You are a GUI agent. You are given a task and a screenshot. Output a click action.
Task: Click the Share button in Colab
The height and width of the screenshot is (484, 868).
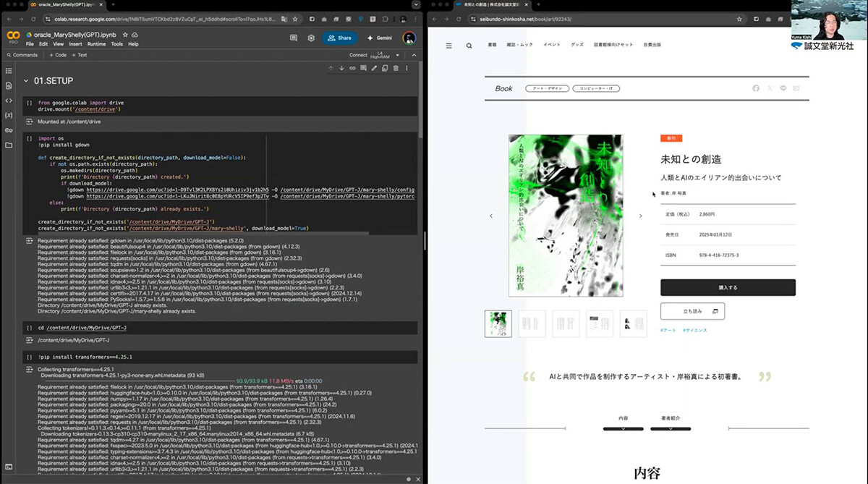tap(339, 38)
